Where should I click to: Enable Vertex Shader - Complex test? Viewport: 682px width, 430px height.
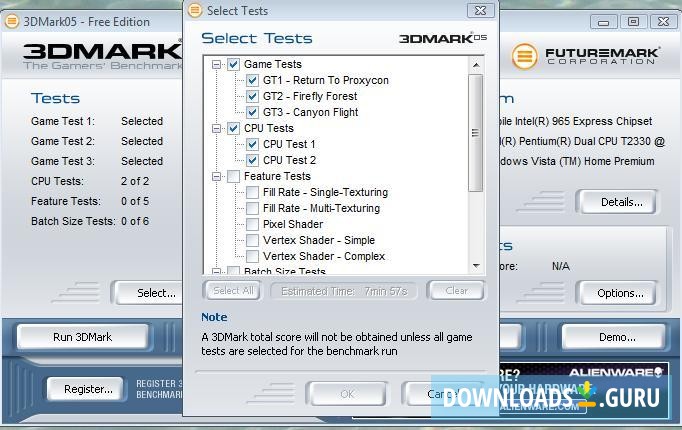point(252,256)
